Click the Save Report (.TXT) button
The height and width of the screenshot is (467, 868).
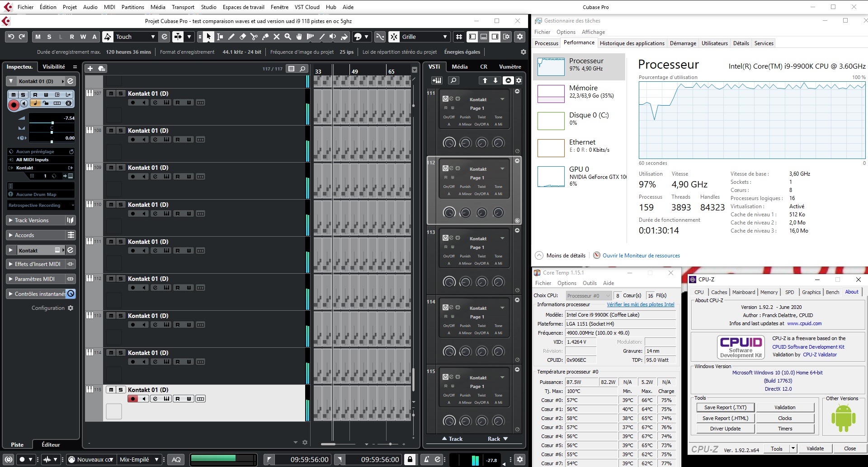point(725,407)
